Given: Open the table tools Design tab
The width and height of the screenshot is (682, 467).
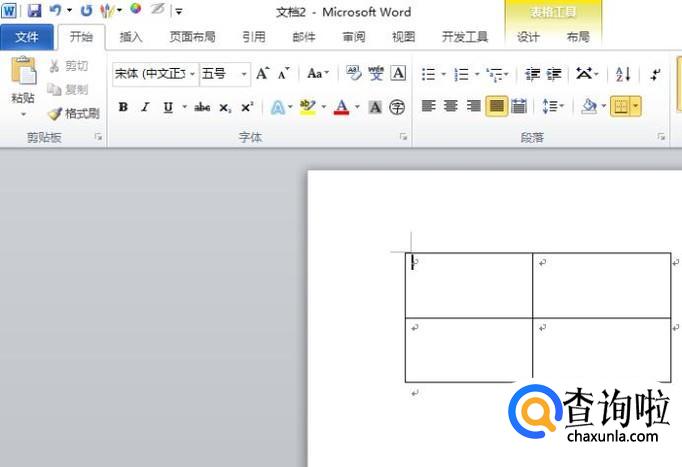Looking at the screenshot, I should (x=528, y=37).
